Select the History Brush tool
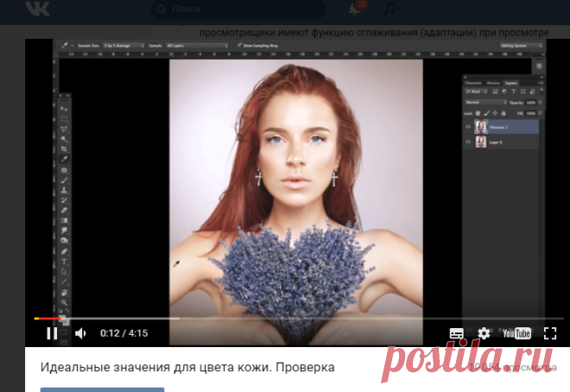Image resolution: width=570 pixels, height=392 pixels. click(64, 200)
